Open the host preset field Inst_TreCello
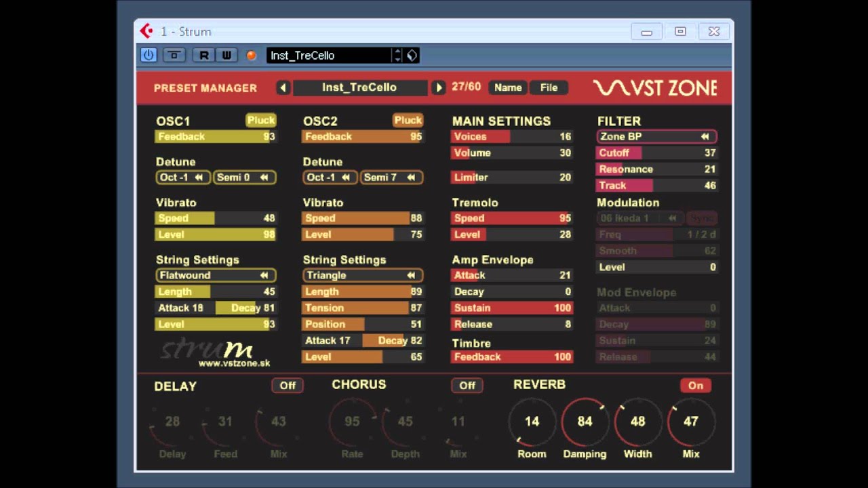 [329, 56]
